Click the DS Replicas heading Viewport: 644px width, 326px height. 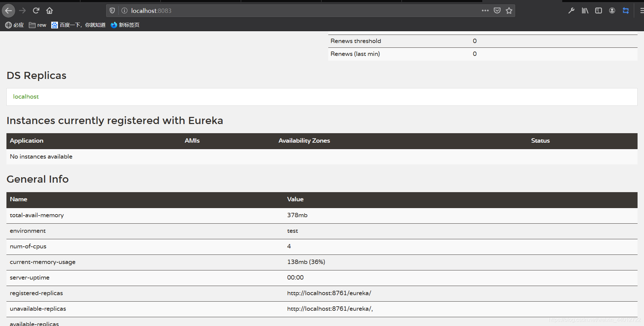coord(36,76)
